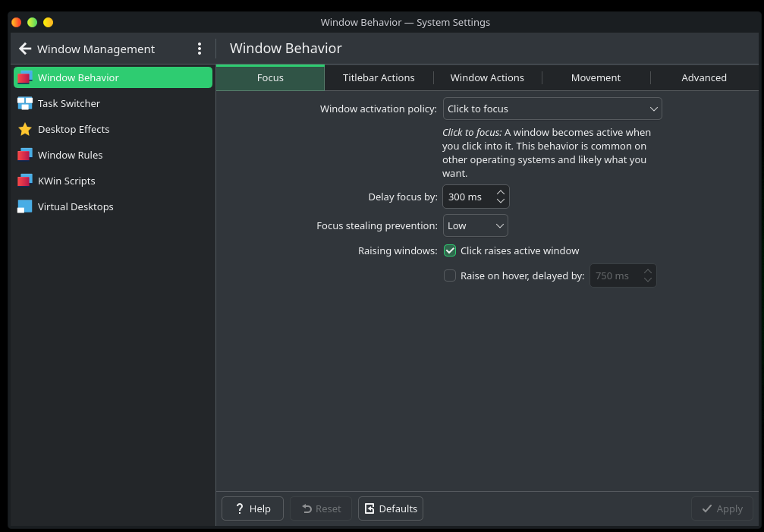Image resolution: width=764 pixels, height=532 pixels.
Task: Decrease Delay focus by value using down arrow
Action: (501, 201)
